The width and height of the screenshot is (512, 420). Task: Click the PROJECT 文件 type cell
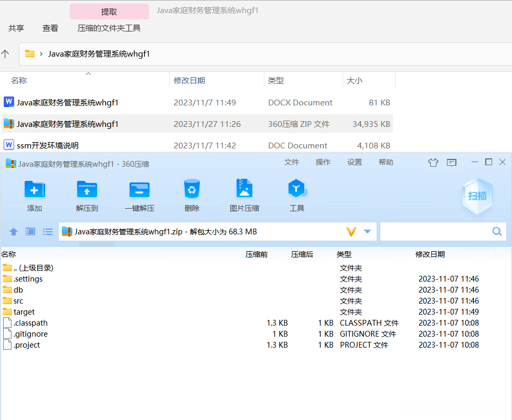(364, 345)
